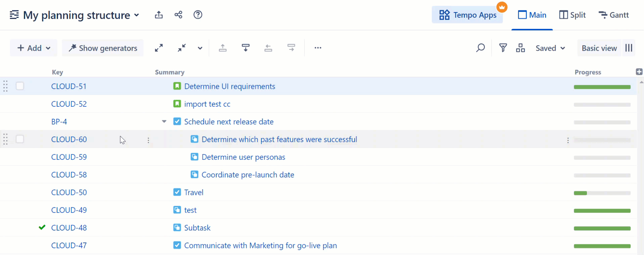Click the Show generators button

[x=103, y=48]
